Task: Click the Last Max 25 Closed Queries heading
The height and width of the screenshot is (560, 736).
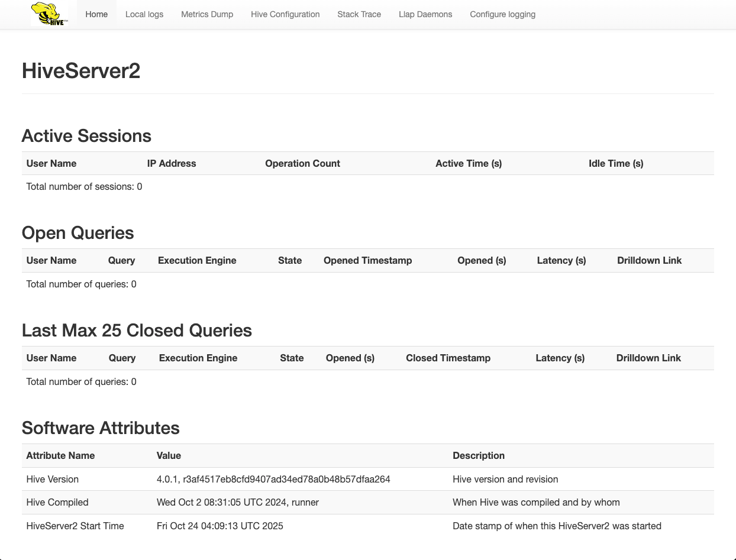Action: pos(137,331)
